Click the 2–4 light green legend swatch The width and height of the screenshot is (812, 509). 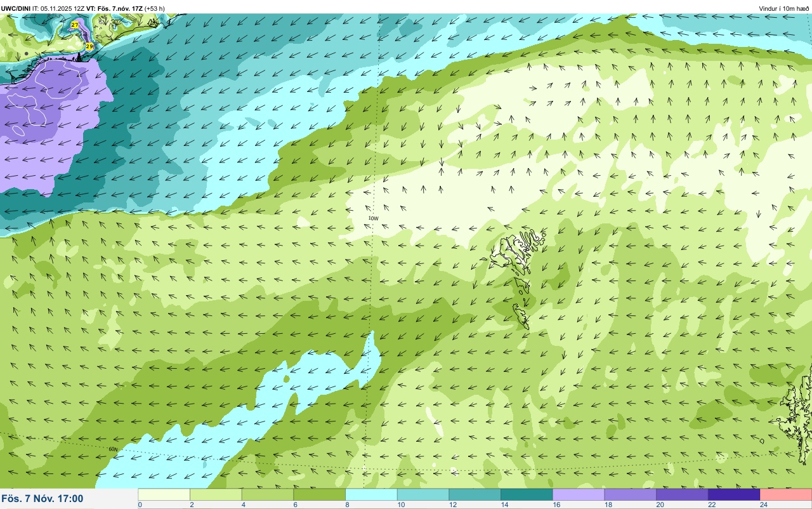click(x=216, y=494)
